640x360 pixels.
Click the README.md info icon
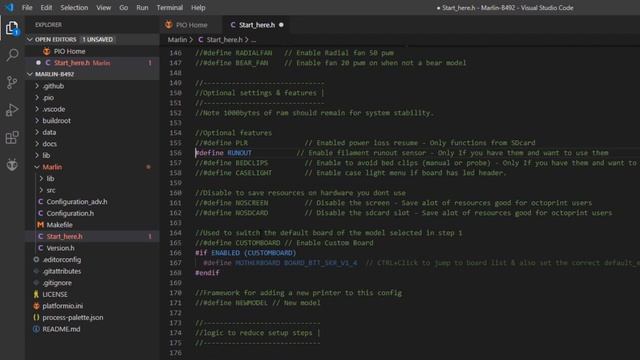click(x=36, y=329)
